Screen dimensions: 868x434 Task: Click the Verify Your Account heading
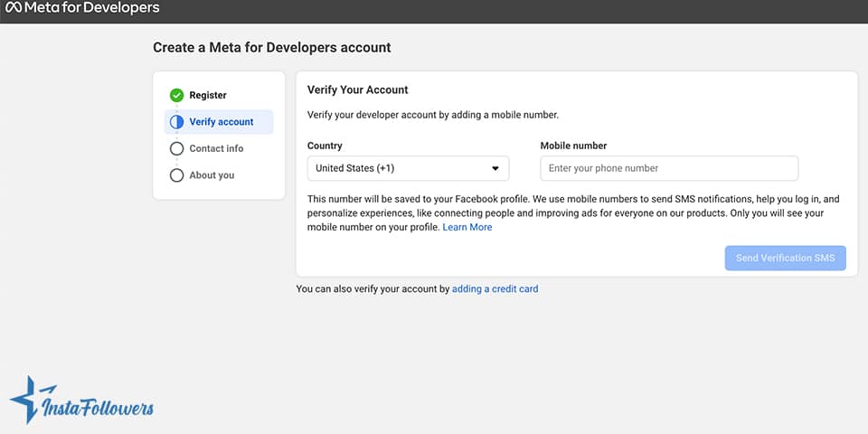coord(358,90)
